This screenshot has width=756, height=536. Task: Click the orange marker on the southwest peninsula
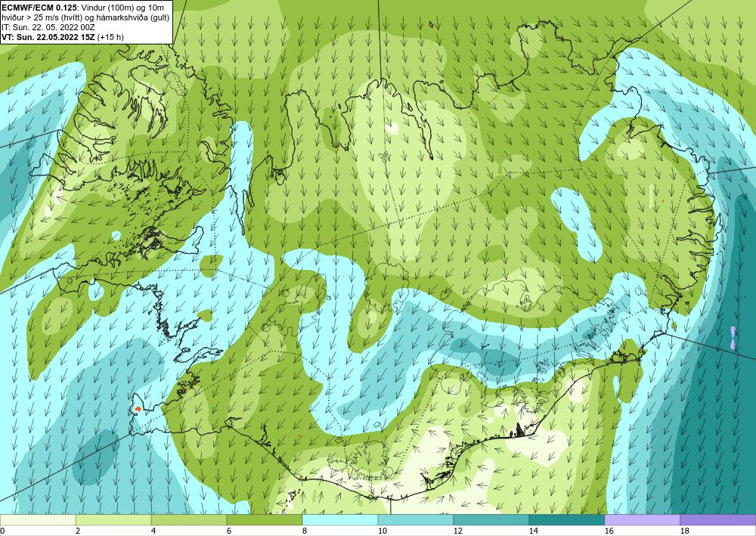[x=138, y=409]
